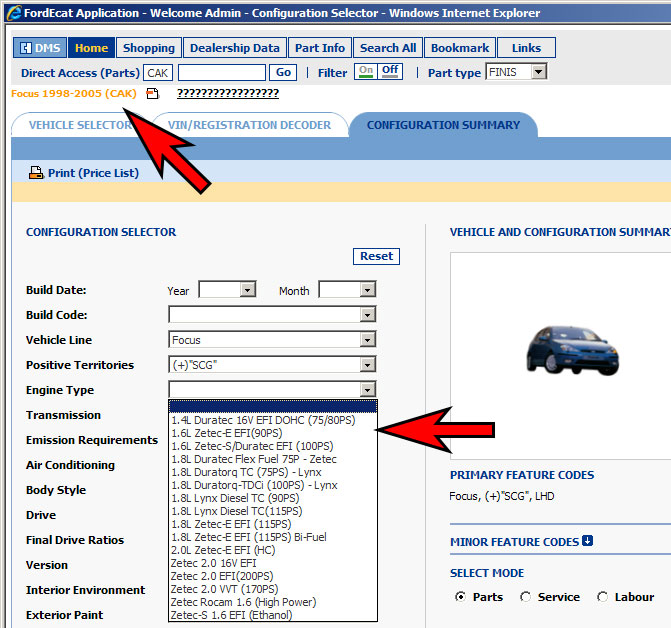Collapse the Engine Type dropdown arrow

coord(367,390)
